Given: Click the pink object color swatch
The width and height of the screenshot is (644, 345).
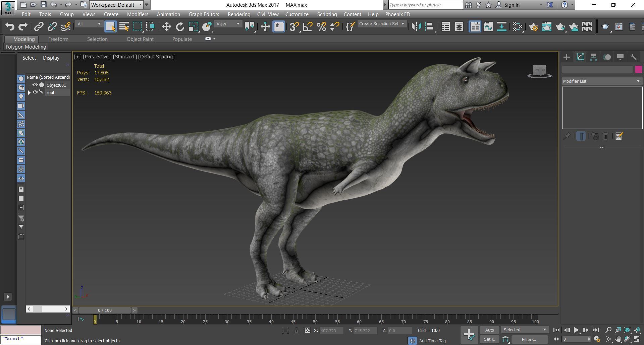Looking at the screenshot, I should 638,69.
